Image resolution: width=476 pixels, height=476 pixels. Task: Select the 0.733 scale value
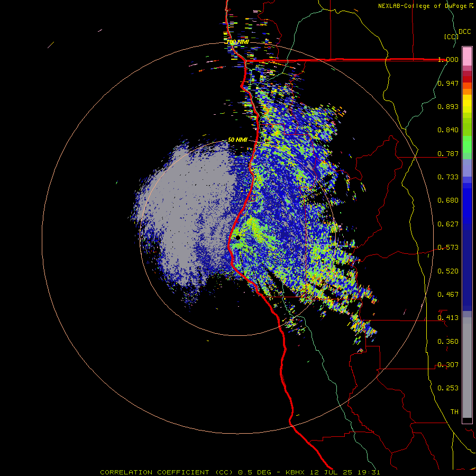[448, 177]
